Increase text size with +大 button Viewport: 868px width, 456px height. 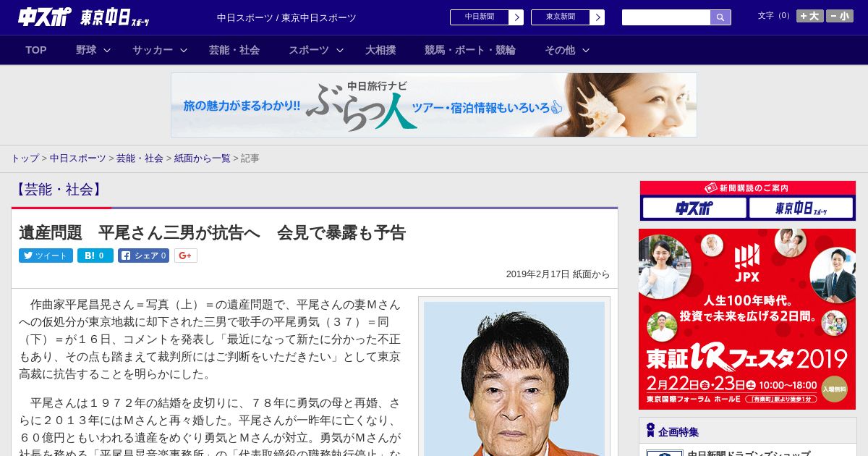810,16
